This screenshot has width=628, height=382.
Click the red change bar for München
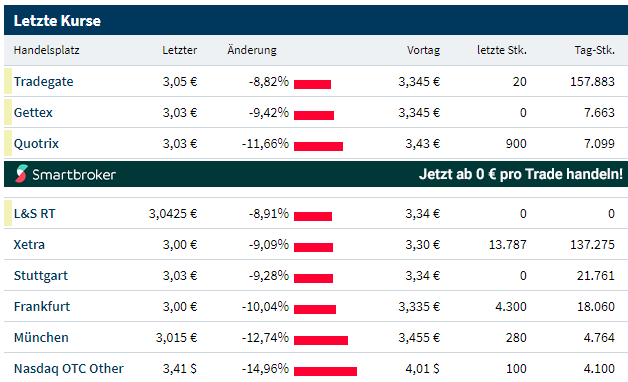pos(321,340)
